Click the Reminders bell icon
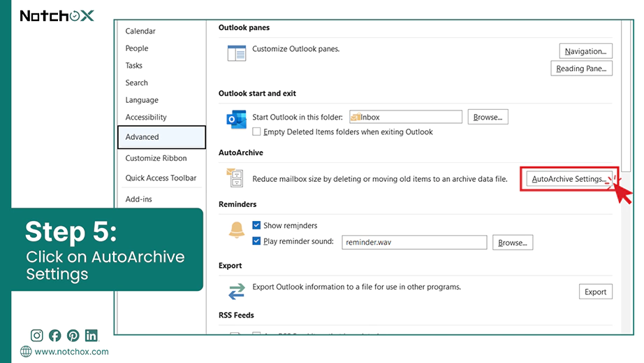 pyautogui.click(x=237, y=230)
